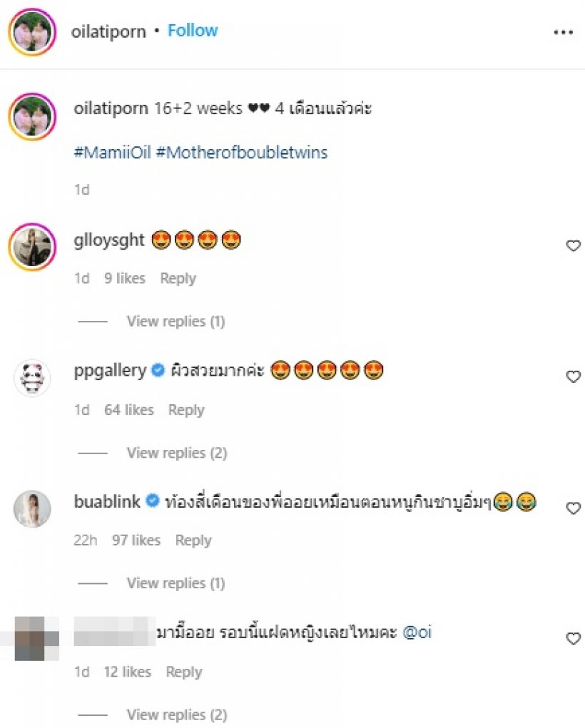The image size is (585, 728).
Task: Like the glloysght comment with heart
Action: click(574, 245)
